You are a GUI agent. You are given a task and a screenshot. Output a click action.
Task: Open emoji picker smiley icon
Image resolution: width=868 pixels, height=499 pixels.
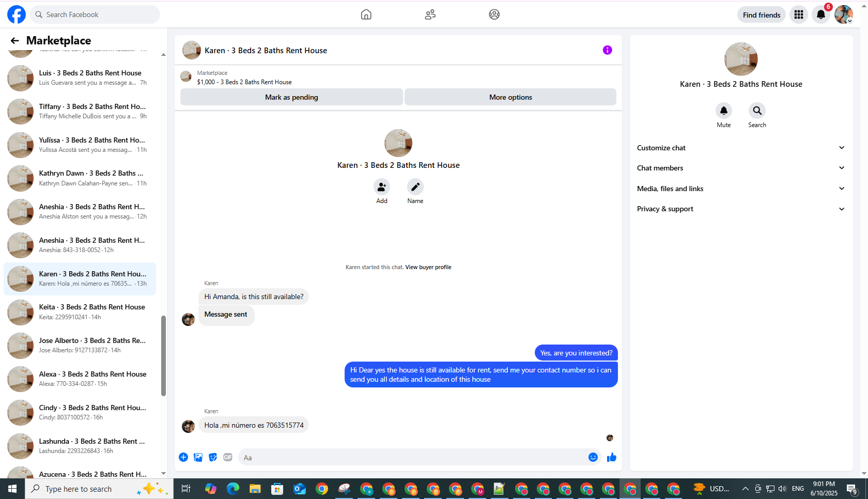click(593, 457)
